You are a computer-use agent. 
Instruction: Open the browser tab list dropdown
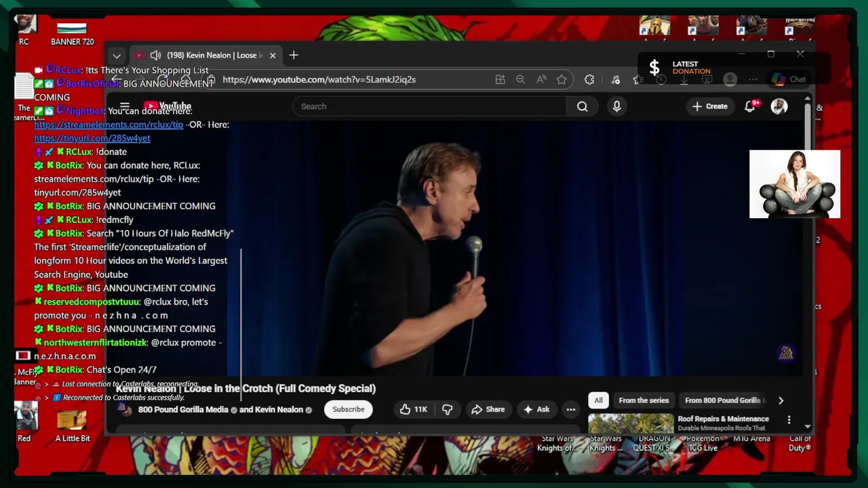pyautogui.click(x=117, y=56)
